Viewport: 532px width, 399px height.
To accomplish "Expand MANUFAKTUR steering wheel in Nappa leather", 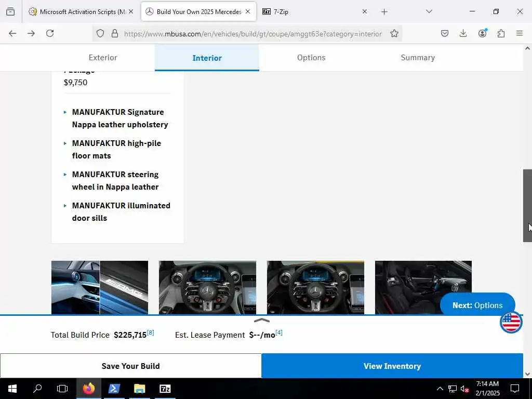I will click(x=112, y=181).
